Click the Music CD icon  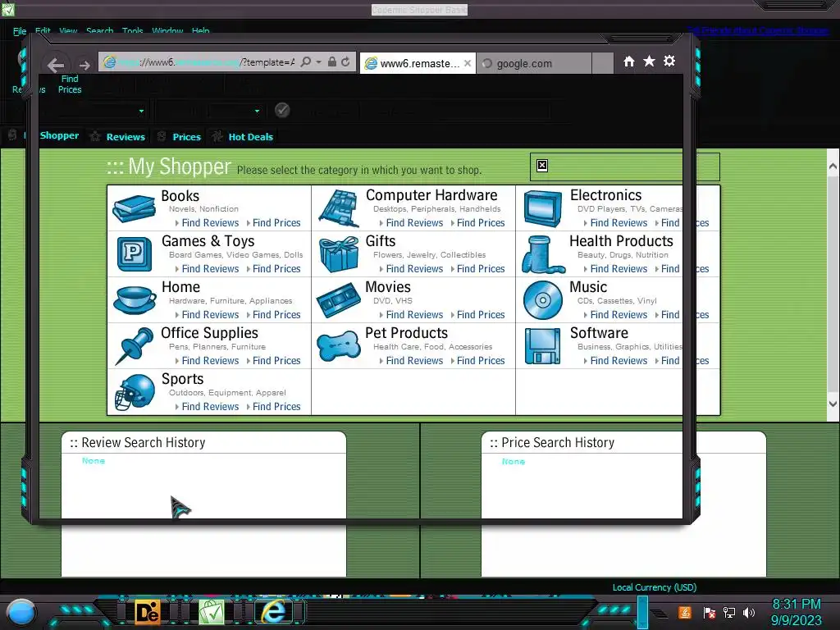pos(543,300)
